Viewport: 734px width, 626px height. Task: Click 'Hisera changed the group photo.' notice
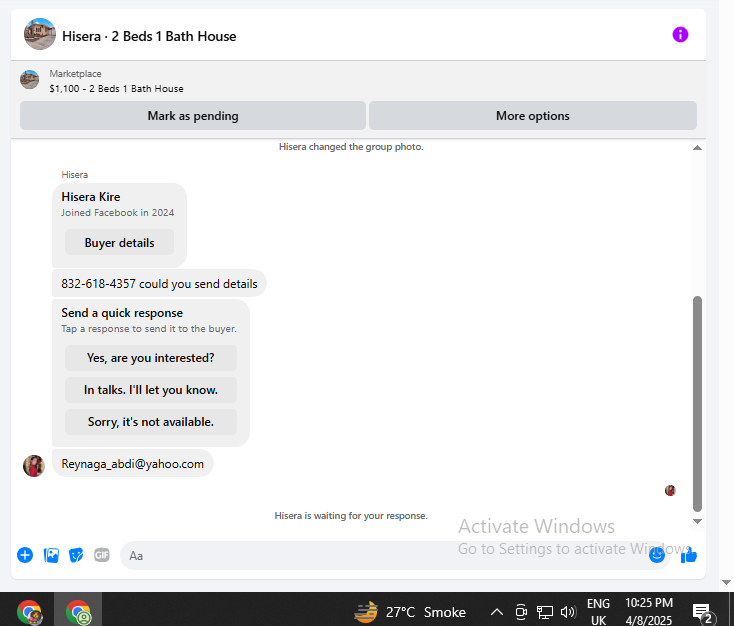351,147
